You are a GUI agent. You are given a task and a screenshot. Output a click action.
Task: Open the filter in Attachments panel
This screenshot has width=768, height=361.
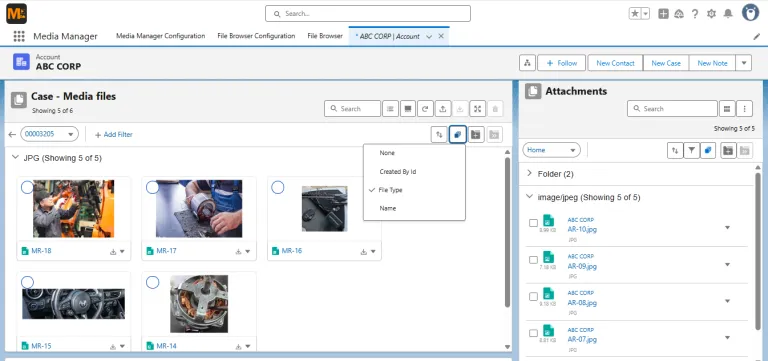691,150
